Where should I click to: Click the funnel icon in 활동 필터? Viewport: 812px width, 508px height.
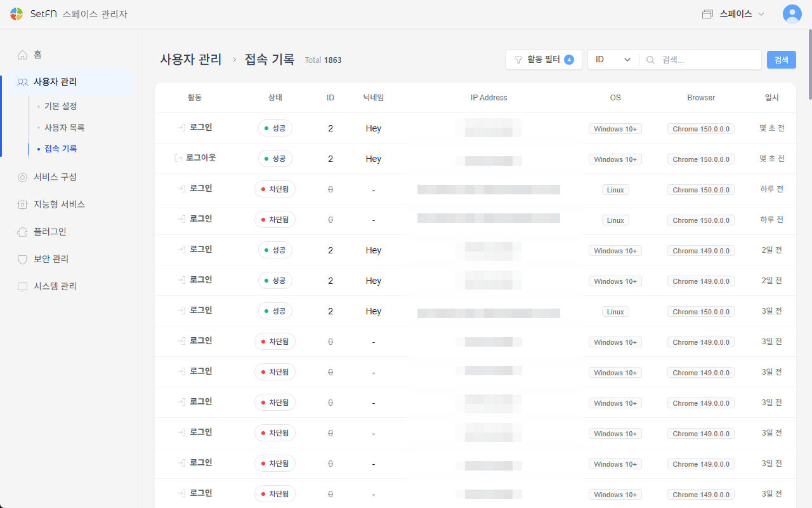(x=518, y=60)
